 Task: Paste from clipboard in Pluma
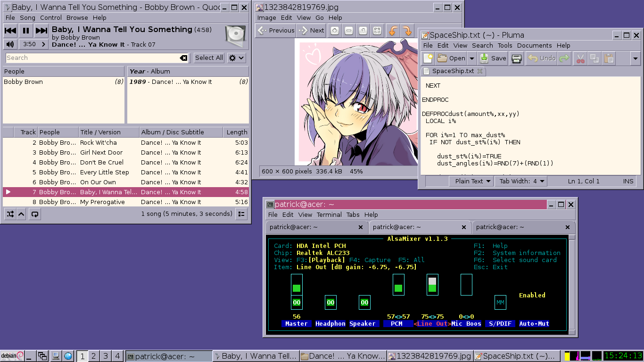click(x=609, y=58)
